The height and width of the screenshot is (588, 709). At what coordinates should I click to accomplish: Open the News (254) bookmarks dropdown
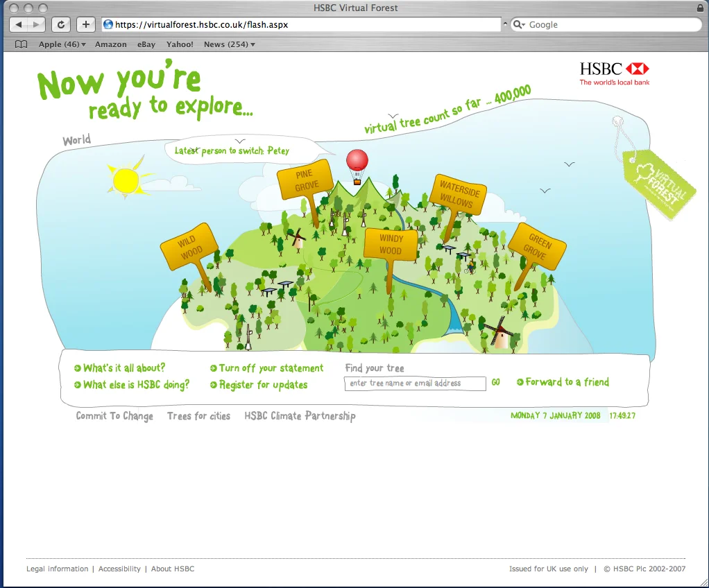click(229, 44)
